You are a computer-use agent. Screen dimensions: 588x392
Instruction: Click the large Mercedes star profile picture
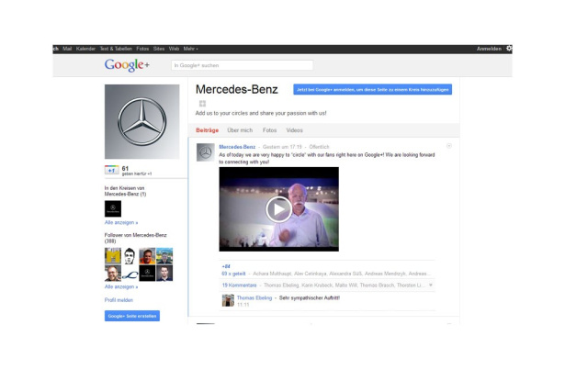[142, 122]
